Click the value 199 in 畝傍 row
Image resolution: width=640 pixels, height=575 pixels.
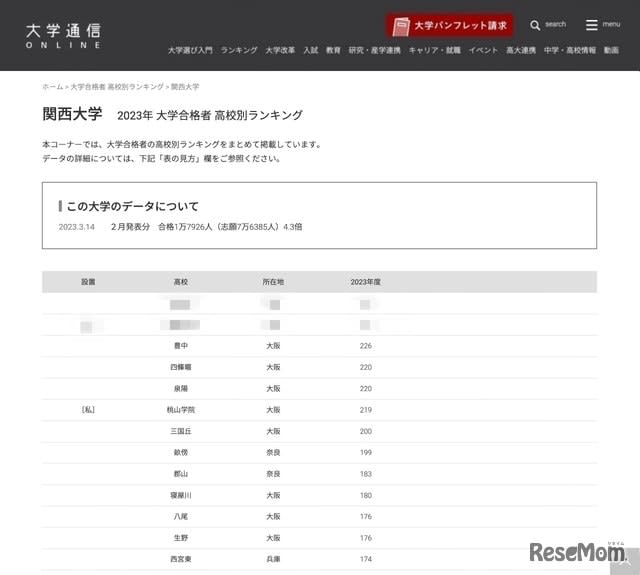point(366,453)
